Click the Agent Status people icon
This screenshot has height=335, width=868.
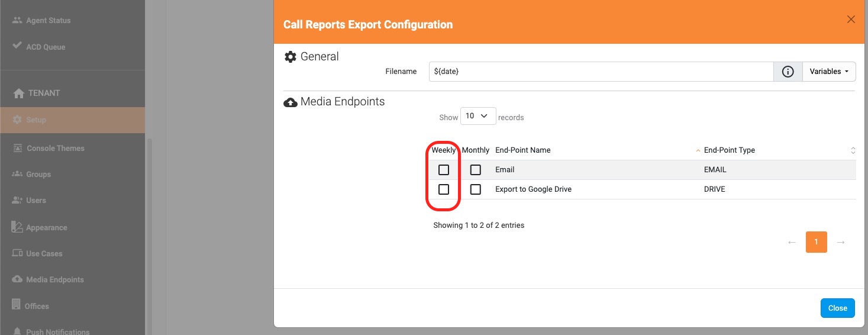click(x=17, y=20)
